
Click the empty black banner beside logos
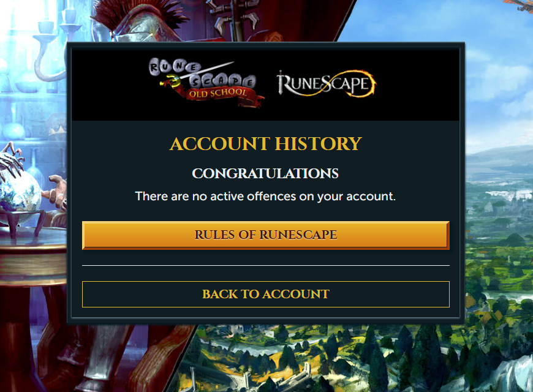418,85
